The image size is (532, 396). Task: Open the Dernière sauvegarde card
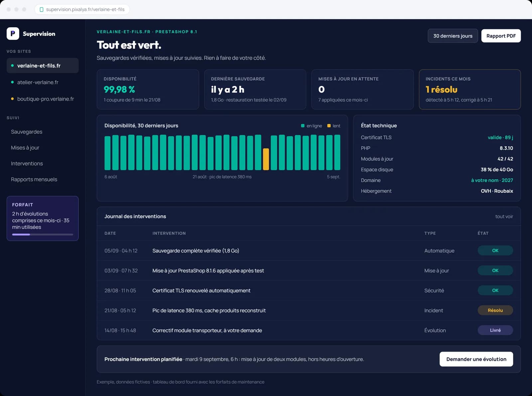255,89
